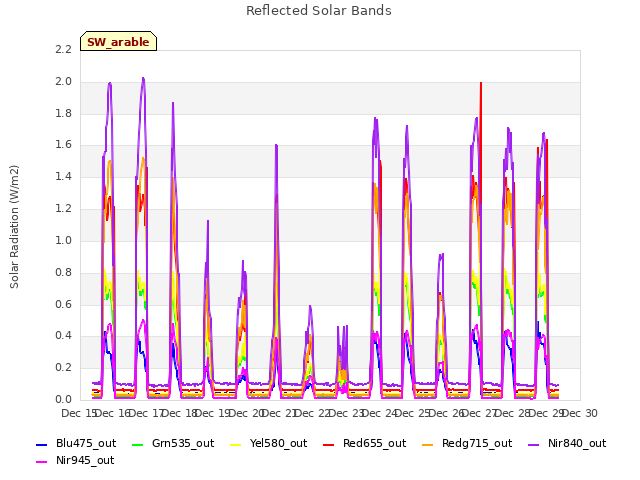Image resolution: width=640 pixels, height=480 pixels.
Task: Click the 0.8 y-axis tick label
Action: pyautogui.click(x=63, y=272)
